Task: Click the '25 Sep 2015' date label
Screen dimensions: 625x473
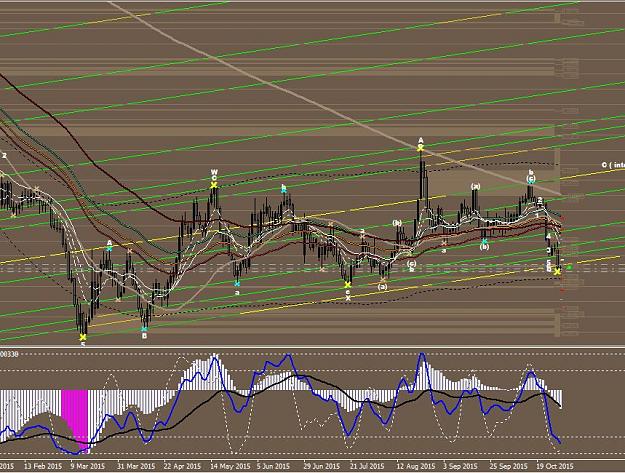Action: (x=508, y=466)
